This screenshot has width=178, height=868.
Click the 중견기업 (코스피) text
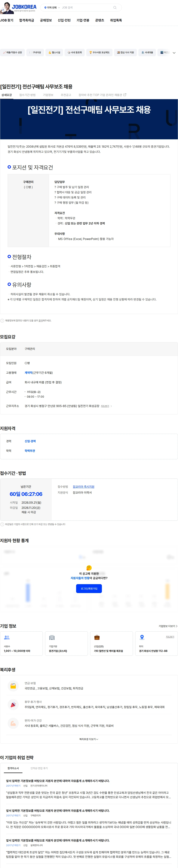pos(58,651)
